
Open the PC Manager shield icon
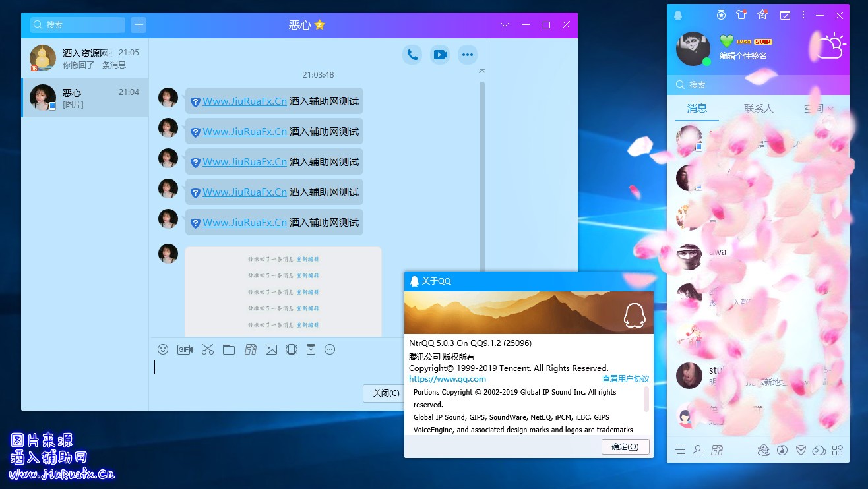pyautogui.click(x=801, y=450)
